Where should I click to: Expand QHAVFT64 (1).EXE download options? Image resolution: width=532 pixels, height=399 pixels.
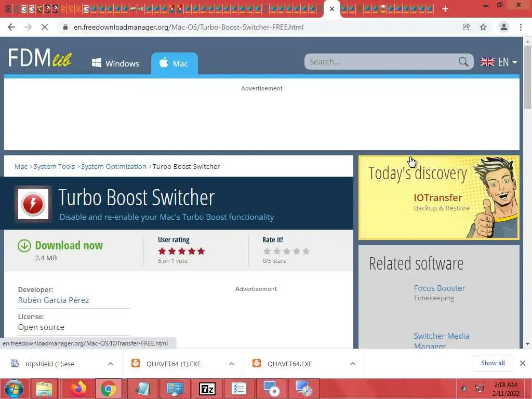(x=232, y=364)
